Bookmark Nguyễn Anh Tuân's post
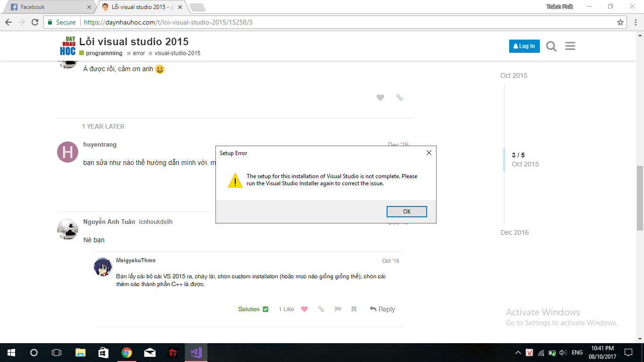644x362 pixels. 354,309
